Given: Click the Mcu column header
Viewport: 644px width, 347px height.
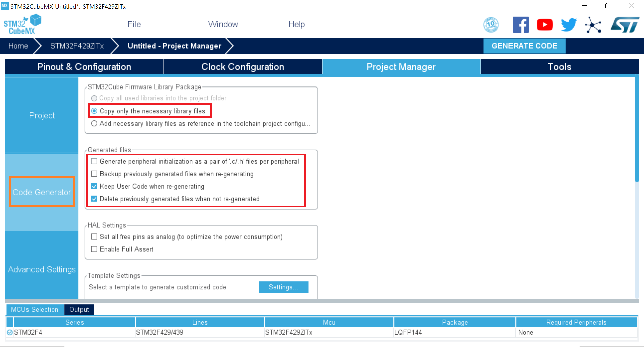Looking at the screenshot, I should 329,322.
